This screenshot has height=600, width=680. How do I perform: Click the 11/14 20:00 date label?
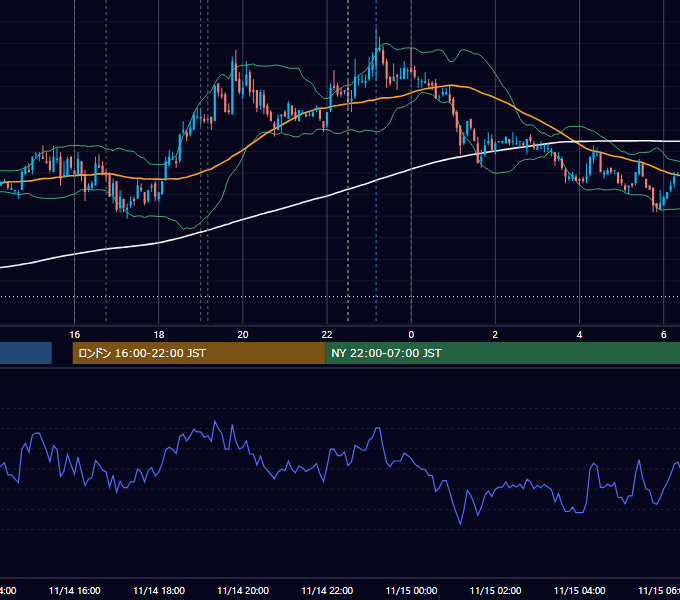[243, 590]
